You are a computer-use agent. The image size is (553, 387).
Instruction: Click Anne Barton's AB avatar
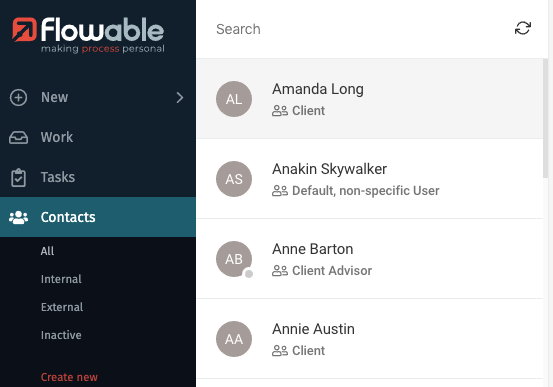pyautogui.click(x=234, y=259)
